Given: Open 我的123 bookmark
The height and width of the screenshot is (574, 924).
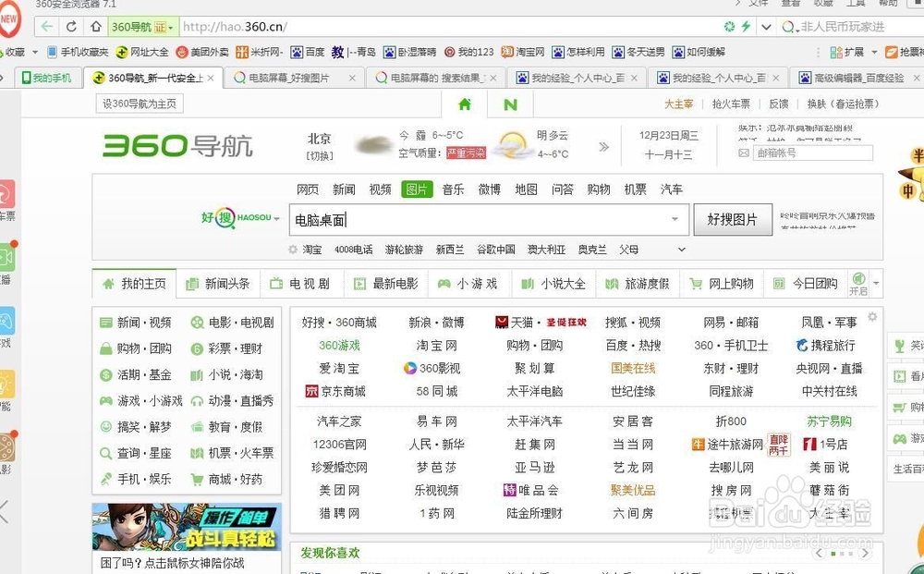Looking at the screenshot, I should pos(469,52).
